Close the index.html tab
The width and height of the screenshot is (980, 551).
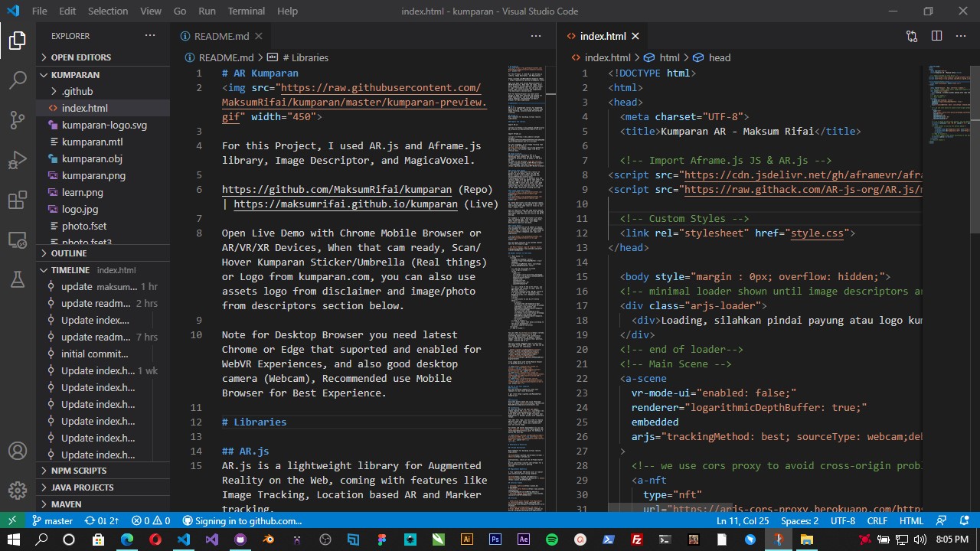635,36
